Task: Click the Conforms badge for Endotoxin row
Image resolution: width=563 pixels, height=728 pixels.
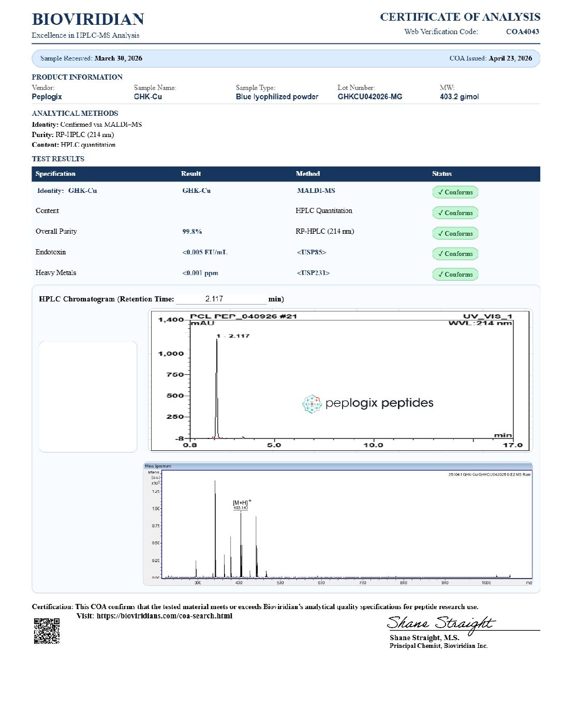Action: click(x=455, y=254)
